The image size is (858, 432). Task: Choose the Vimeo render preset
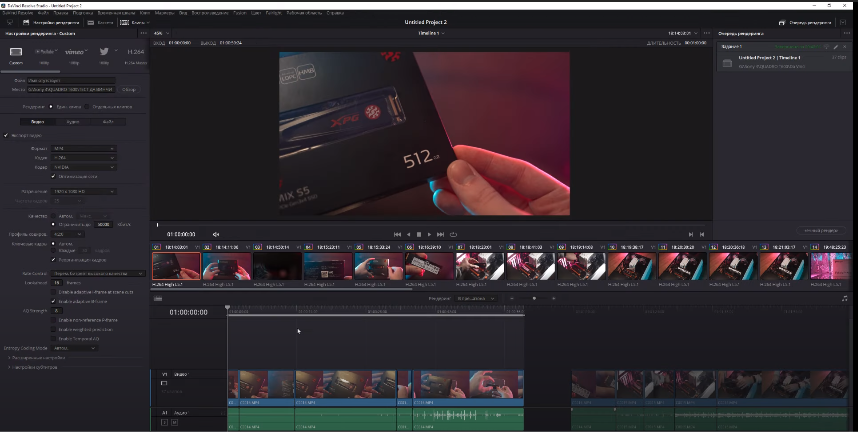(75, 51)
